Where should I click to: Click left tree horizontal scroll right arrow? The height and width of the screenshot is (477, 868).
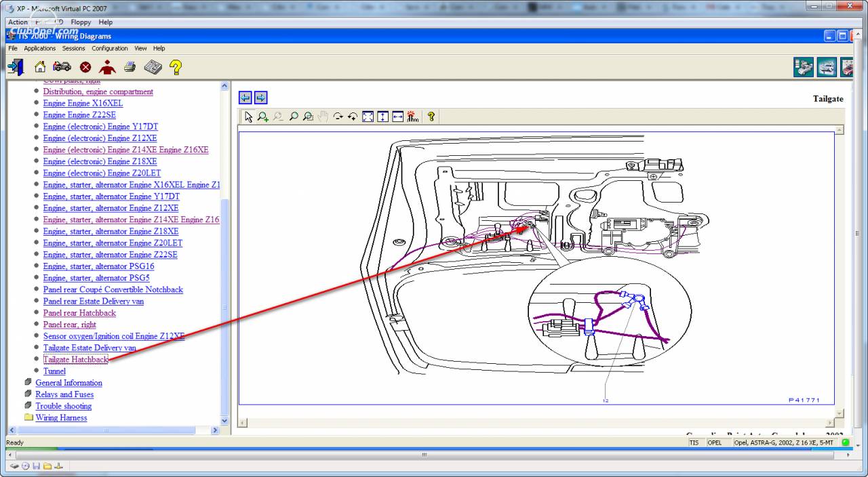pos(216,430)
